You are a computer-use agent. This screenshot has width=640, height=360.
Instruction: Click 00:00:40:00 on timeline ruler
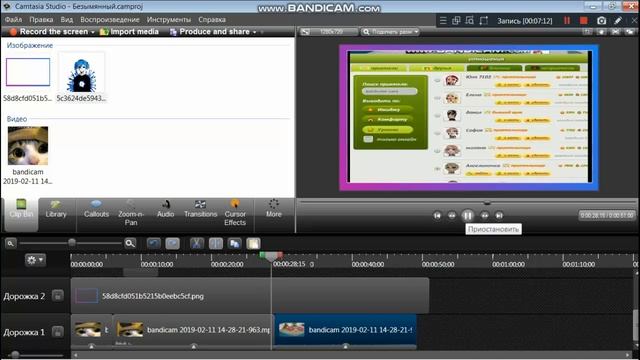pyautogui.click(x=368, y=264)
